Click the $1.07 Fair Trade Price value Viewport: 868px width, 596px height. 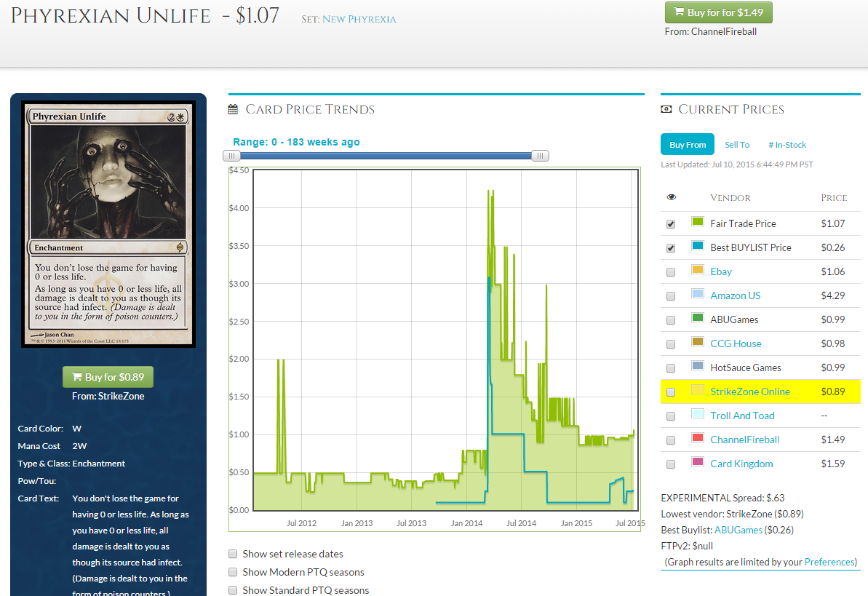pos(832,224)
